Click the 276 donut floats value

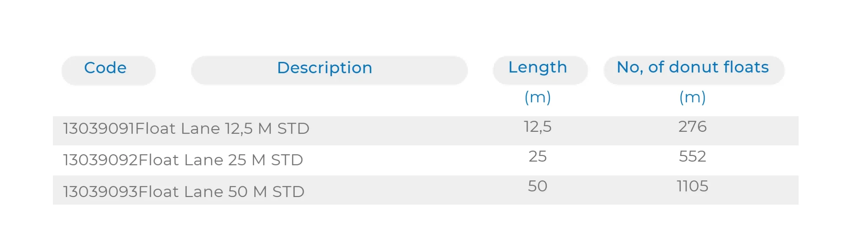(x=692, y=127)
